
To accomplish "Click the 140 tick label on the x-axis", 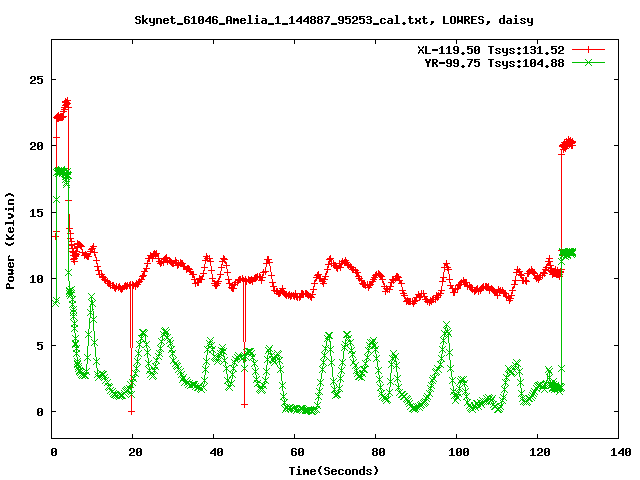I will pos(619,452).
